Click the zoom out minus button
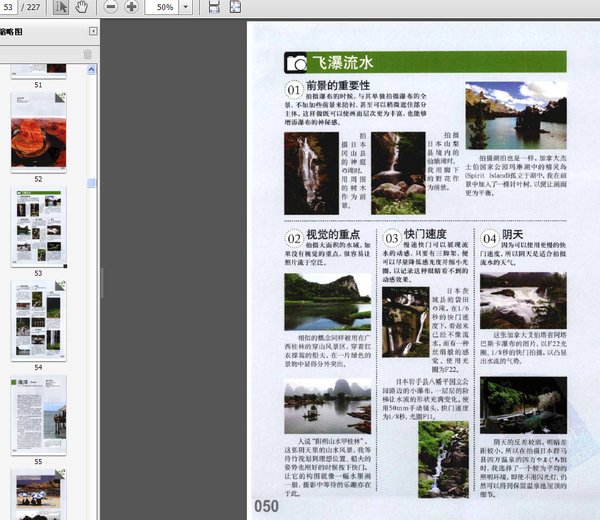Image resolution: width=600 pixels, height=520 pixels. pos(109,7)
